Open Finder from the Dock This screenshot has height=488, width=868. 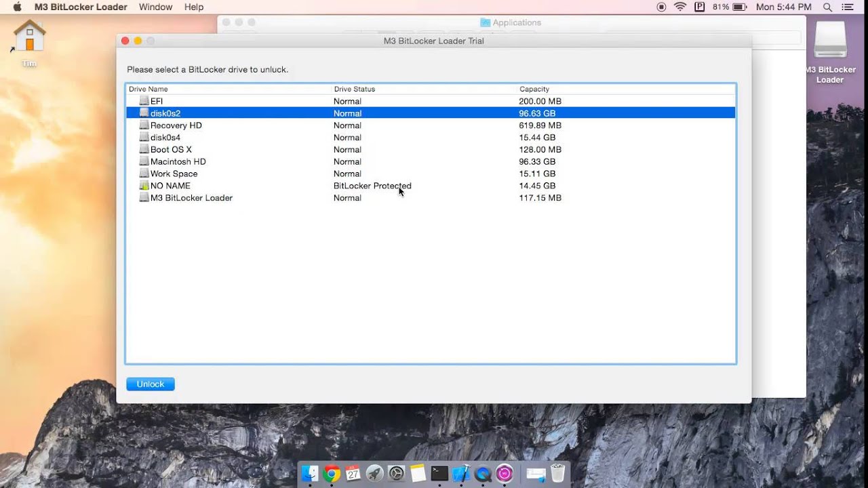click(310, 473)
